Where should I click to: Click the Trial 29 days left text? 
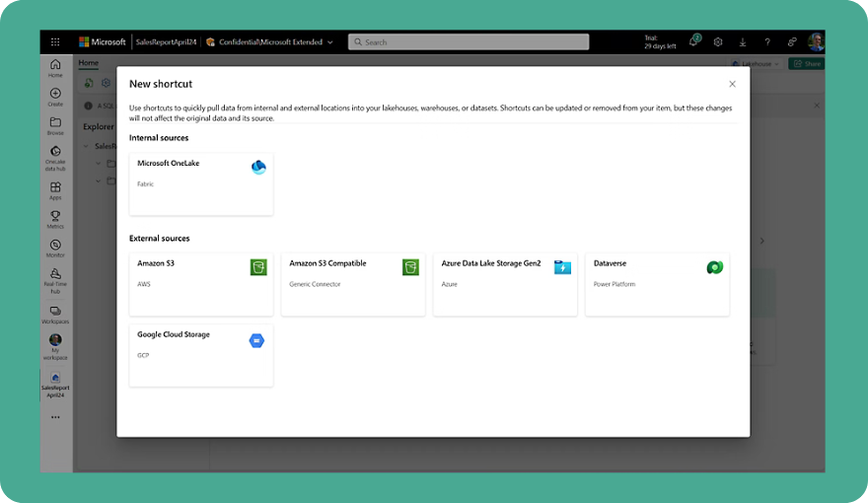tap(660, 42)
